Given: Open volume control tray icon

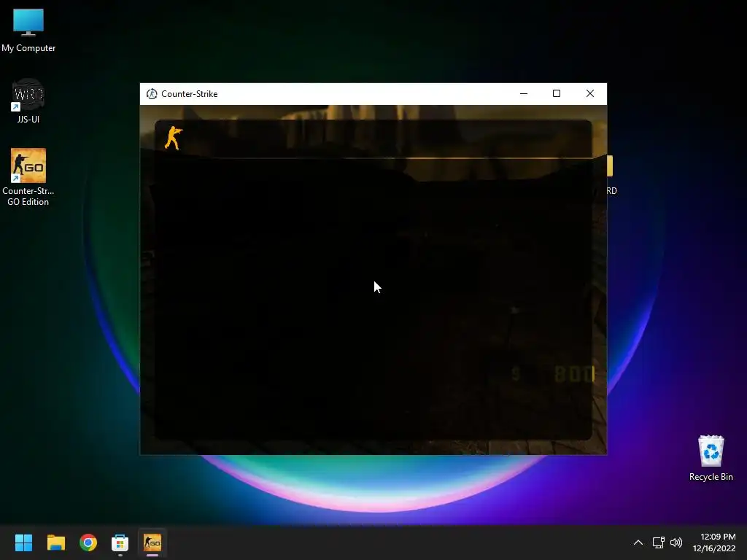Looking at the screenshot, I should (676, 542).
